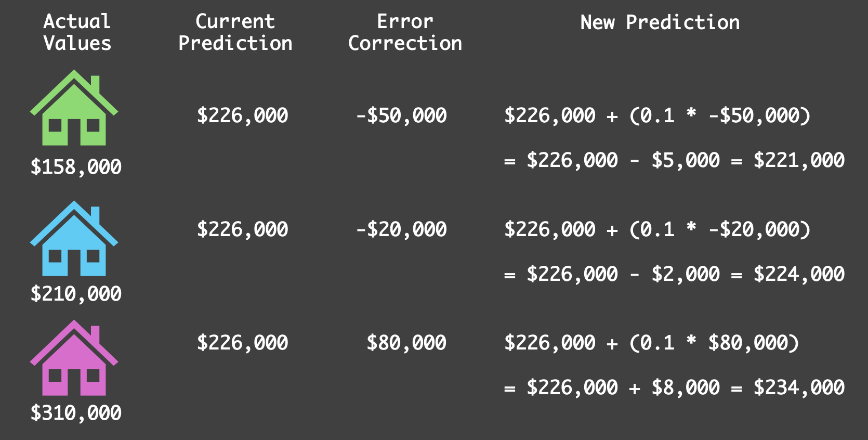Viewport: 868px width, 440px height.
Task: Click the $210,000 actual value label
Action: 76,294
